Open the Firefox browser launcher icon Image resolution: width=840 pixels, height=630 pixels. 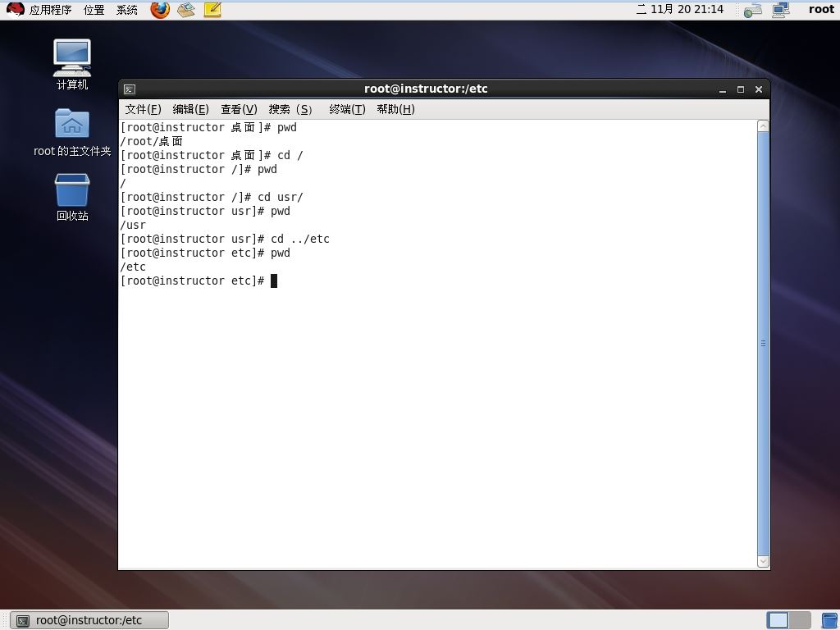(x=160, y=10)
